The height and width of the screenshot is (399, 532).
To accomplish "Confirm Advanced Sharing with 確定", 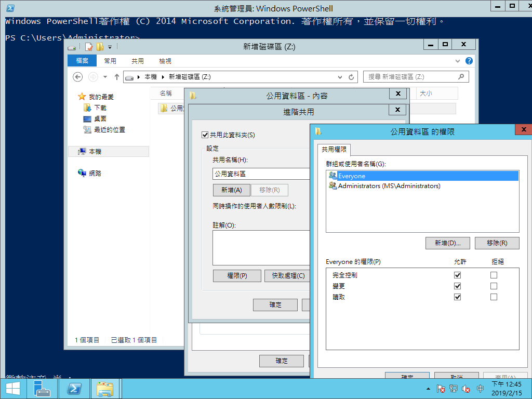I will point(275,304).
